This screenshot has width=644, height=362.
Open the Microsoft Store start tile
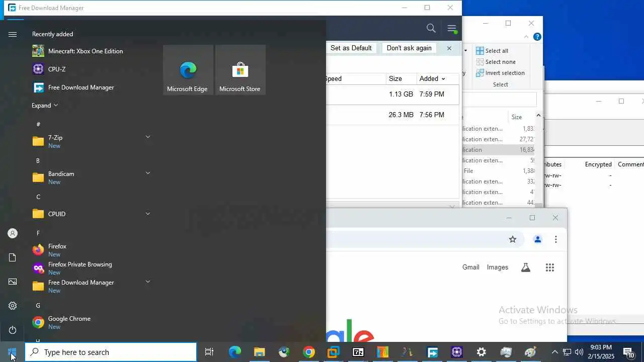(x=240, y=70)
